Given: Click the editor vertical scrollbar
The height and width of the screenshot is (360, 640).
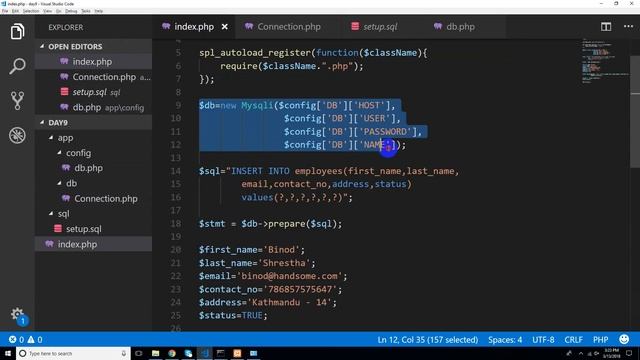Looking at the screenshot, I should click(635, 111).
